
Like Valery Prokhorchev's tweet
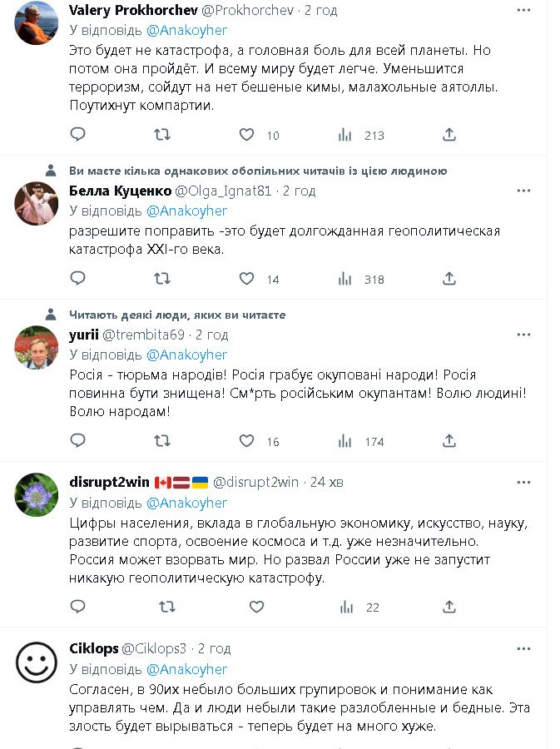pos(246,135)
